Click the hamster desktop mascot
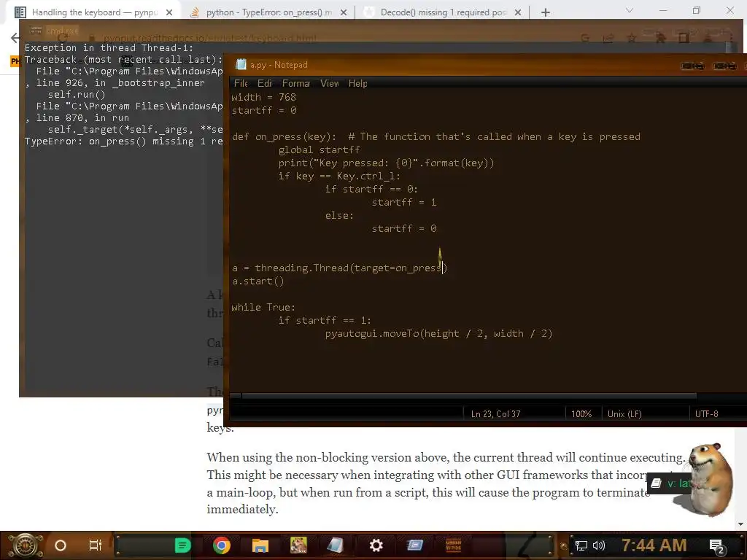Screen dimensions: 747x560 pos(710,478)
